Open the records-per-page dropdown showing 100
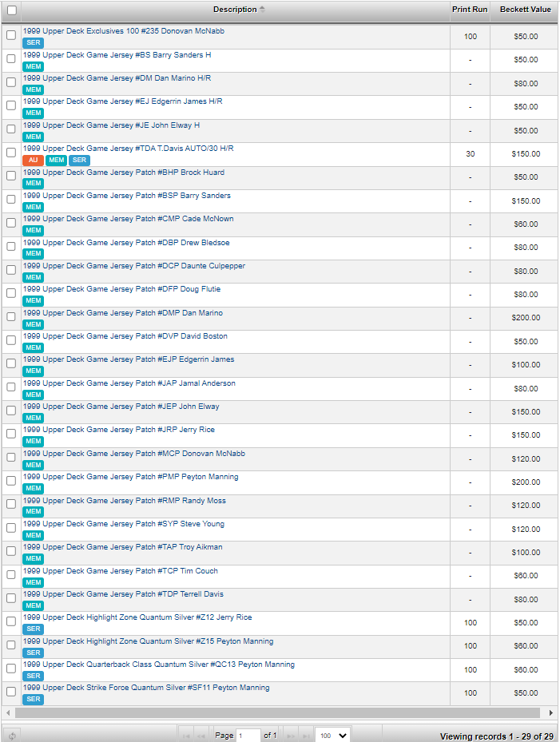This screenshot has width=560, height=742. [333, 736]
